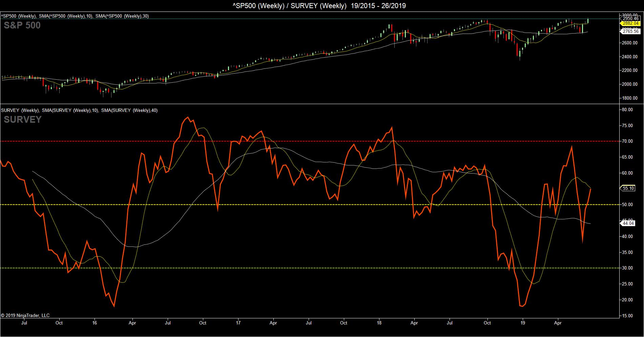
Task: Select the red dashed 70 level line
Action: click(x=310, y=141)
